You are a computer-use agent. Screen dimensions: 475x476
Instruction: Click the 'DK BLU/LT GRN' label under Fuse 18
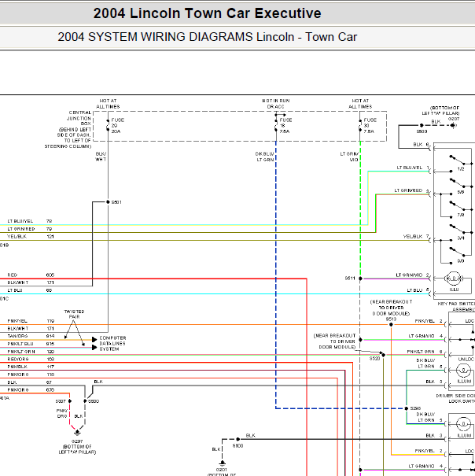click(264, 157)
